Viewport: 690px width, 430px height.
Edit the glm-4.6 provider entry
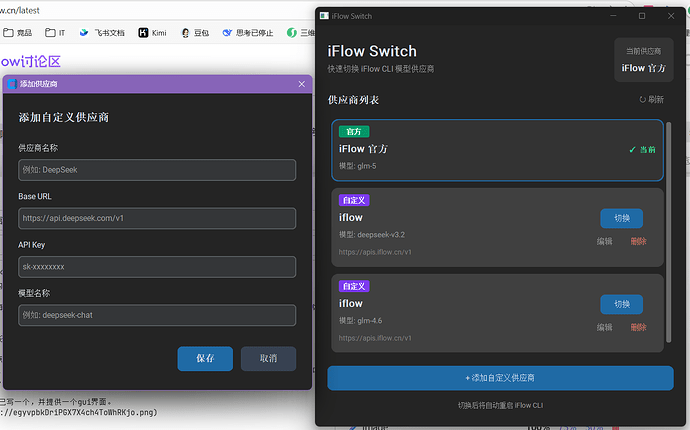click(605, 327)
